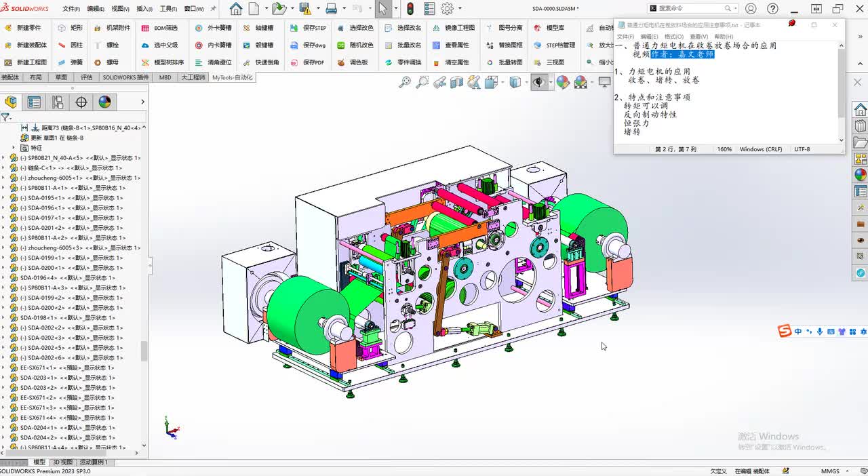Click the 镜像工程图 button
Image resolution: width=868 pixels, height=476 pixels.
tap(453, 28)
